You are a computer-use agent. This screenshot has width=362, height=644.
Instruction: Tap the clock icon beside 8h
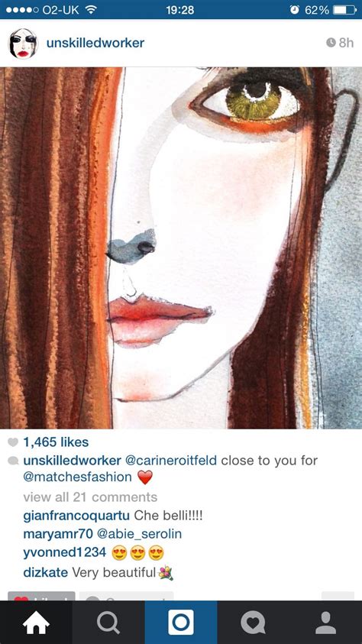point(331,43)
